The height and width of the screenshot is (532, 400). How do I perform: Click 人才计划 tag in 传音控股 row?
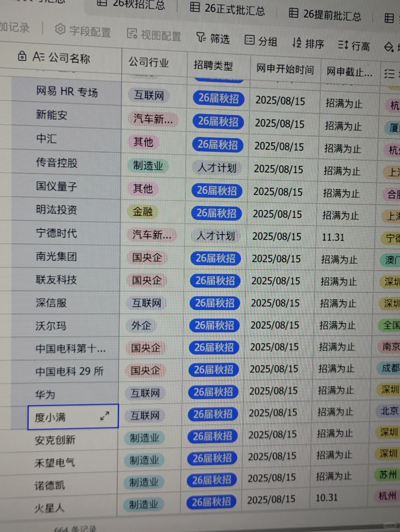pyautogui.click(x=217, y=168)
